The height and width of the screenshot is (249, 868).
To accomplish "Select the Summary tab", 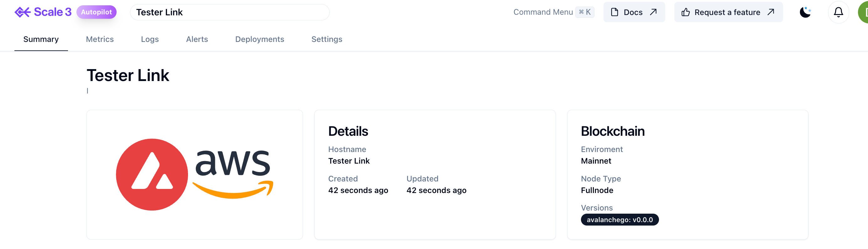I will 41,39.
